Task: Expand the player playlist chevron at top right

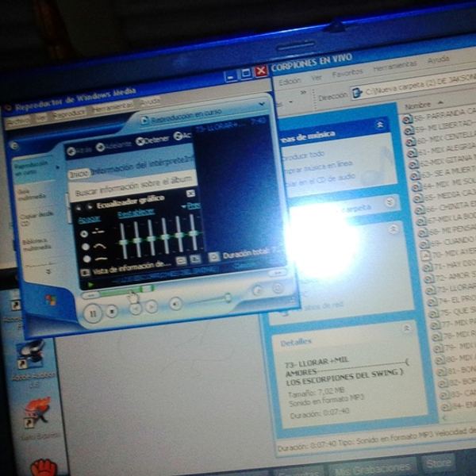Action: pyautogui.click(x=262, y=104)
